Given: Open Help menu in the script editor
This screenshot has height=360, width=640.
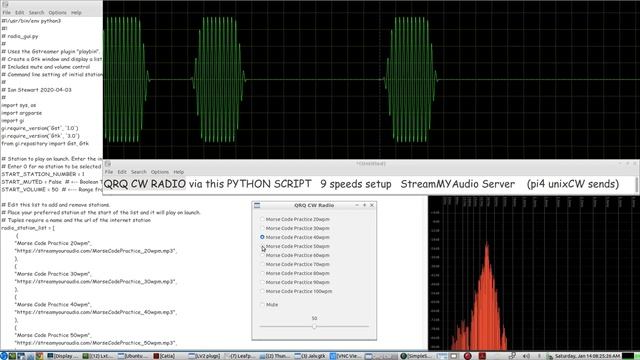Looking at the screenshot, I should pyautogui.click(x=76, y=13).
